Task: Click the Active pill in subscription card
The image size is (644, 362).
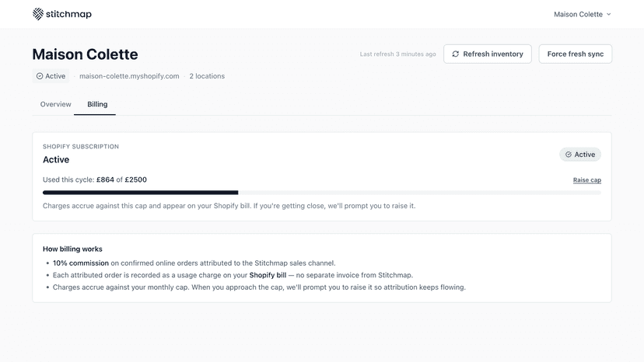Action: pyautogui.click(x=580, y=155)
